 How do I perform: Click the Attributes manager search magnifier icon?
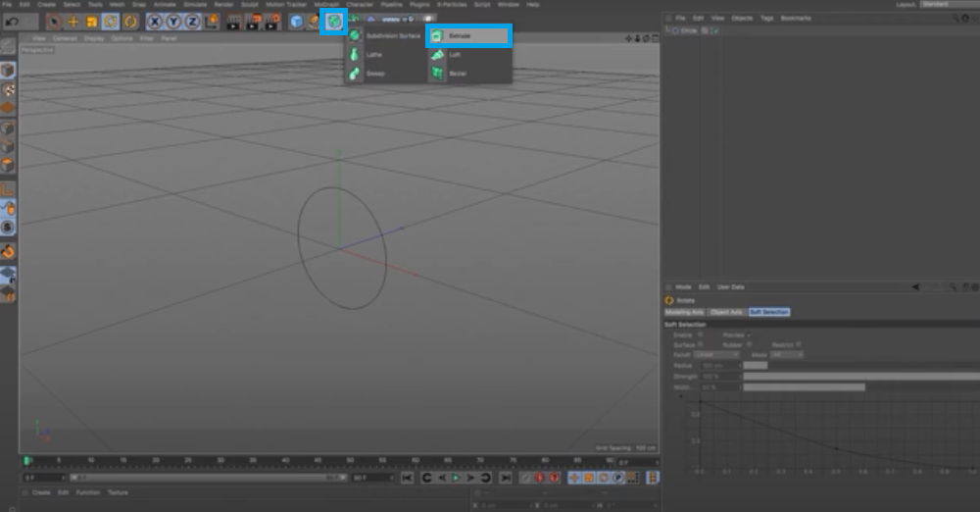point(954,287)
